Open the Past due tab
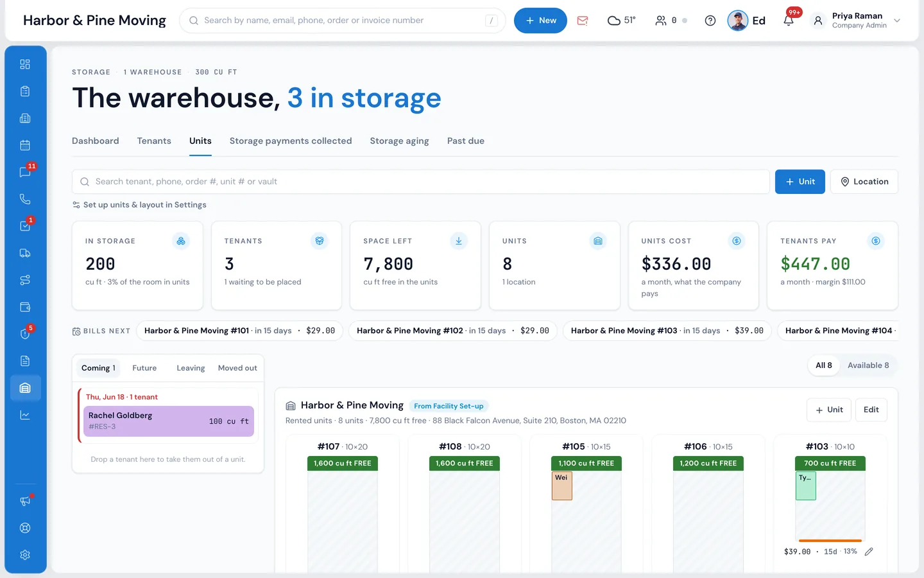This screenshot has width=924, height=578. [466, 141]
